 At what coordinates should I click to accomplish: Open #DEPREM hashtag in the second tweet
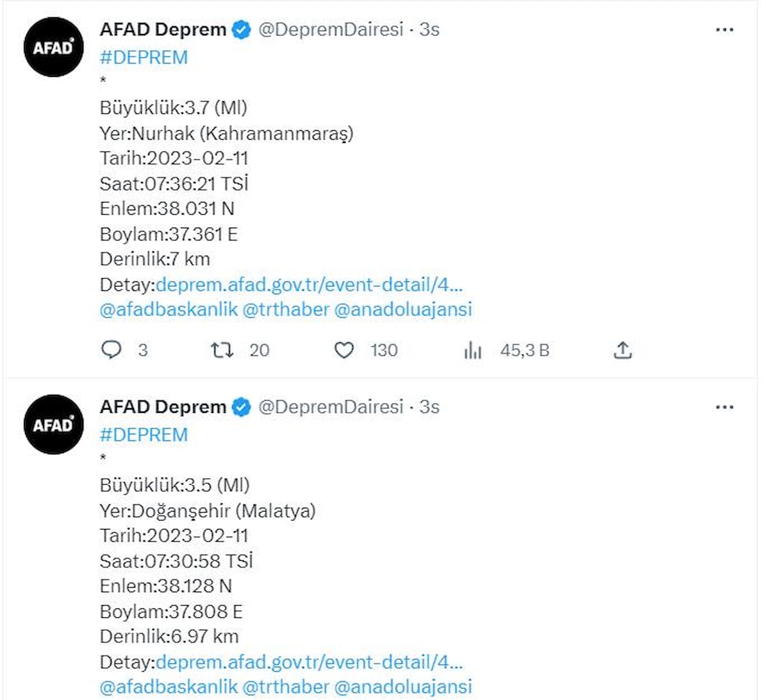(x=144, y=435)
